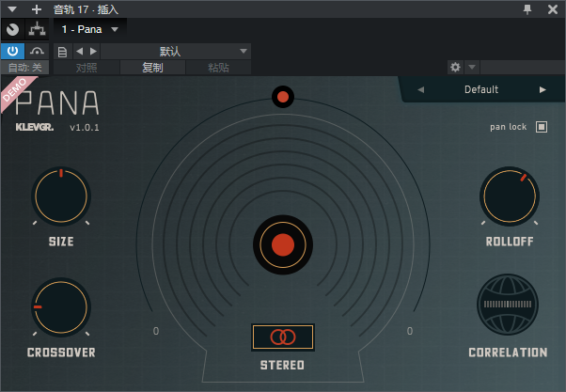
Task: Pin the plugin window
Action: (527, 9)
